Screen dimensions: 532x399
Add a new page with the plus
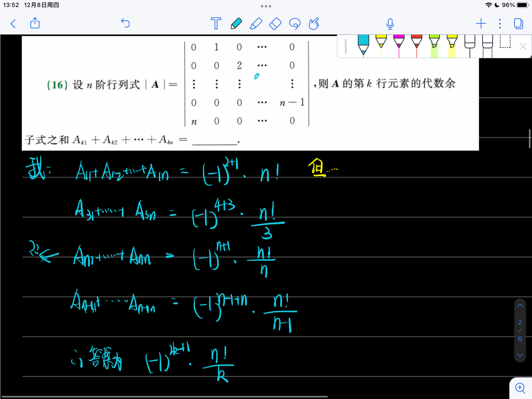[x=480, y=24]
